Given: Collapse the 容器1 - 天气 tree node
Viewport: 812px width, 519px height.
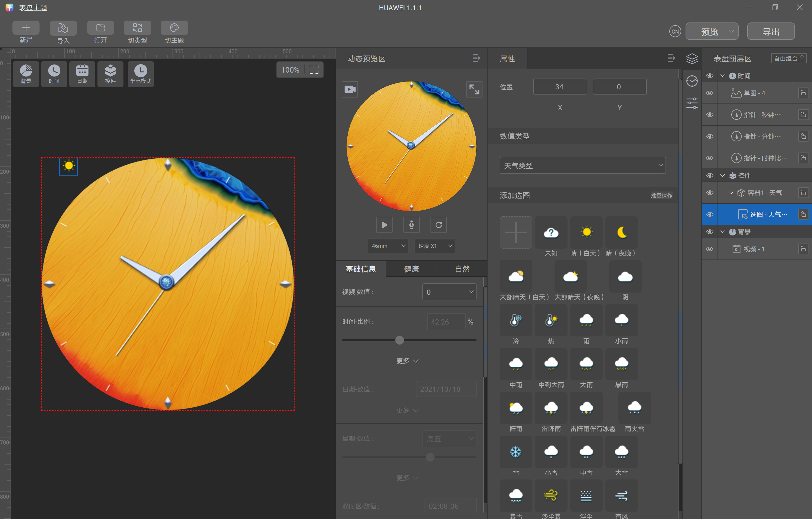Looking at the screenshot, I should coord(731,193).
